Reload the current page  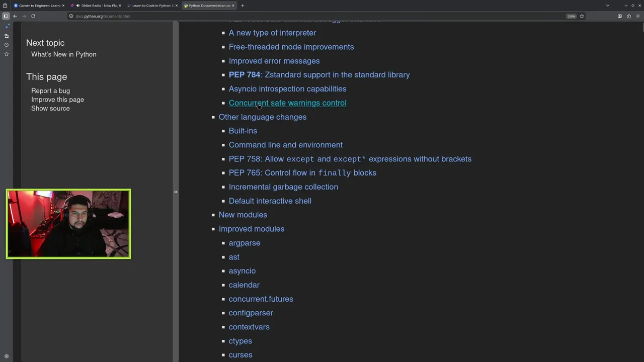pos(33,16)
